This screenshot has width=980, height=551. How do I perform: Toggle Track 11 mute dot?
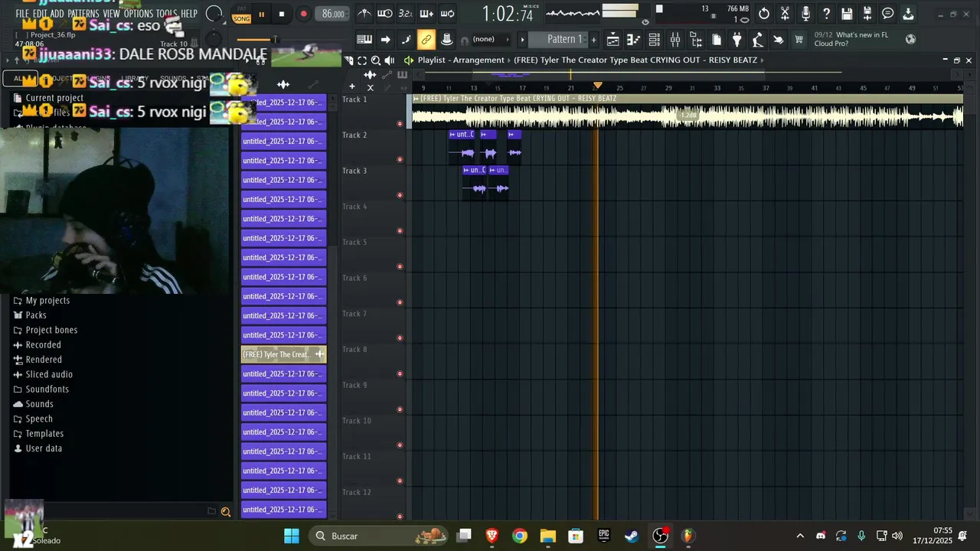400,481
